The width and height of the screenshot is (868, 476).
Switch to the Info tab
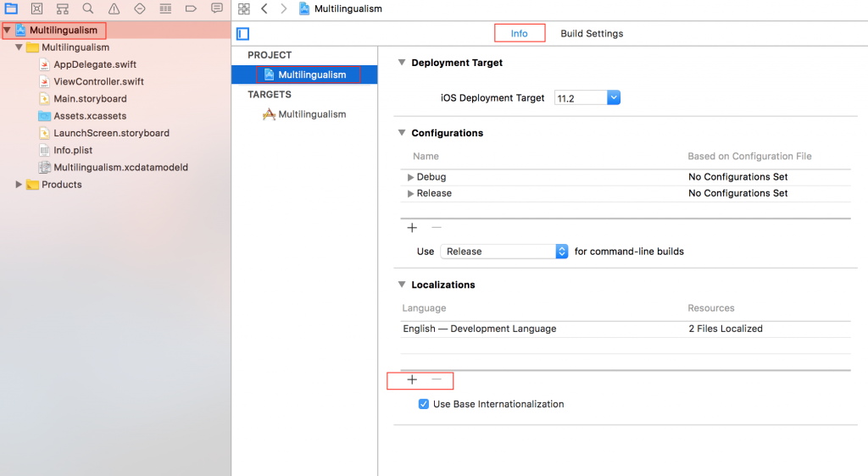pos(520,33)
